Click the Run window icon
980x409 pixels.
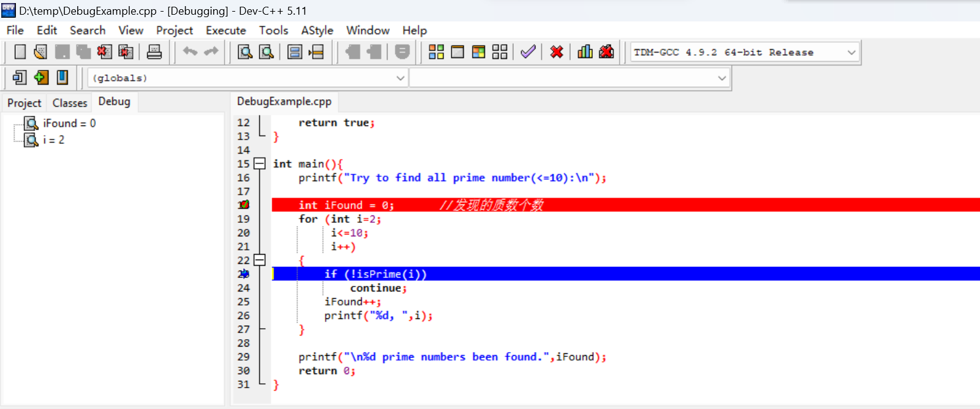pos(458,52)
